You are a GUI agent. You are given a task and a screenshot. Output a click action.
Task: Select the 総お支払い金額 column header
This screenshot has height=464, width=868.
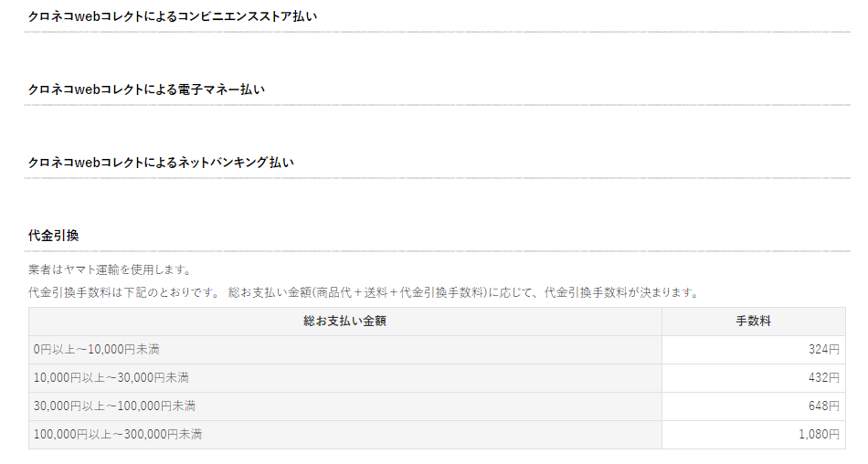pos(344,322)
